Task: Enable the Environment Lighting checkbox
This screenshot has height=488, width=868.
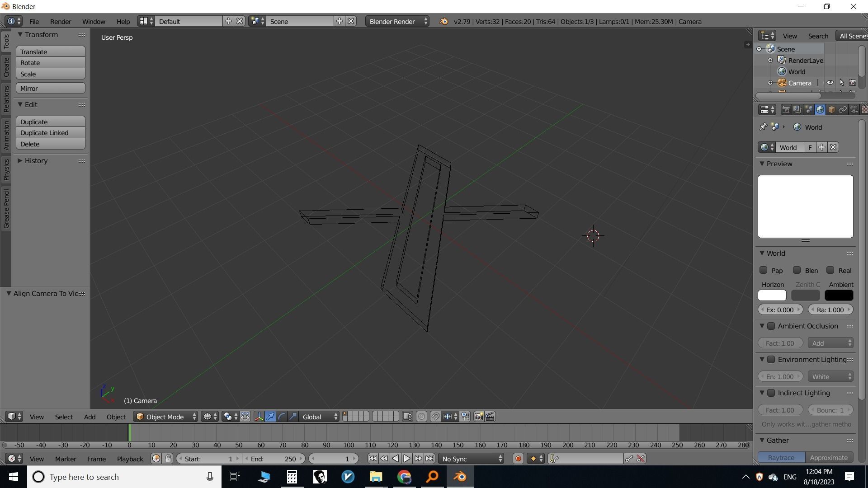Action: (771, 359)
